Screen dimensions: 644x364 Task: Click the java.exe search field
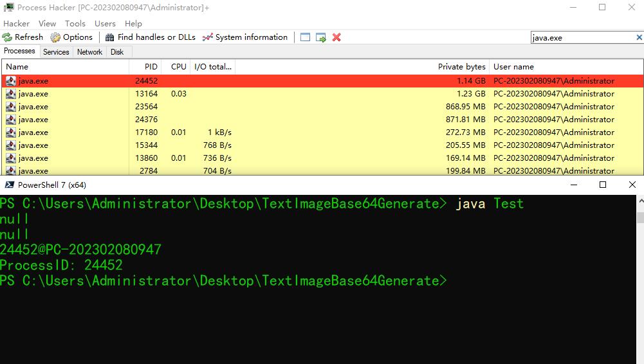(x=584, y=38)
